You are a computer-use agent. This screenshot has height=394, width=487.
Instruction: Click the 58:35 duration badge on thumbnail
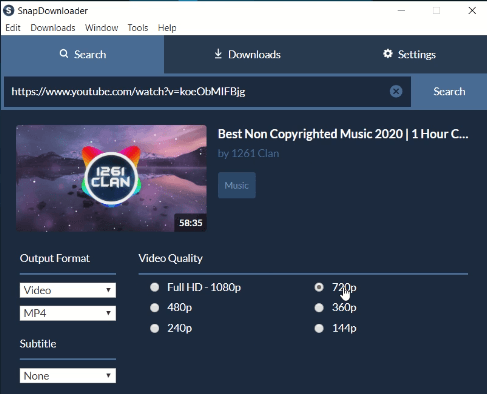(191, 223)
